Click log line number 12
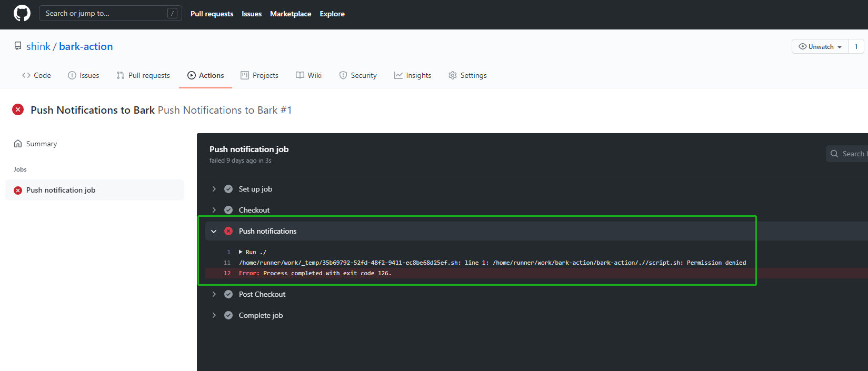The width and height of the screenshot is (868, 371). (x=227, y=273)
